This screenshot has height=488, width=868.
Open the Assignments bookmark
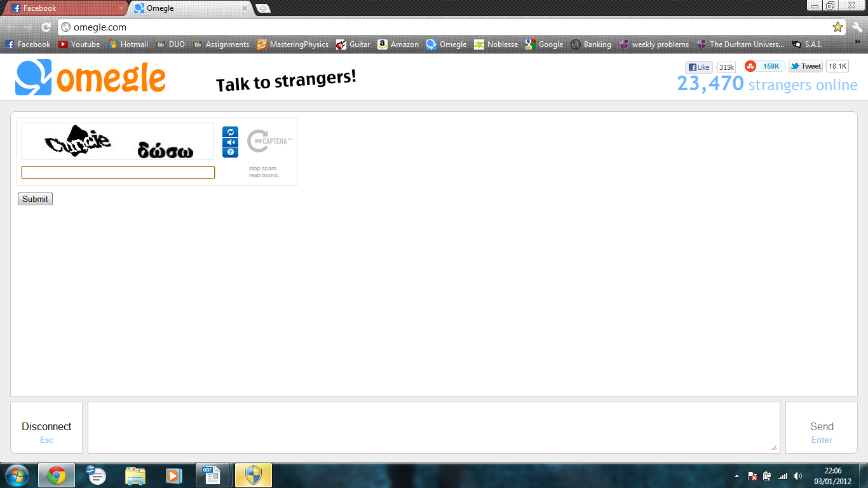click(x=220, y=44)
